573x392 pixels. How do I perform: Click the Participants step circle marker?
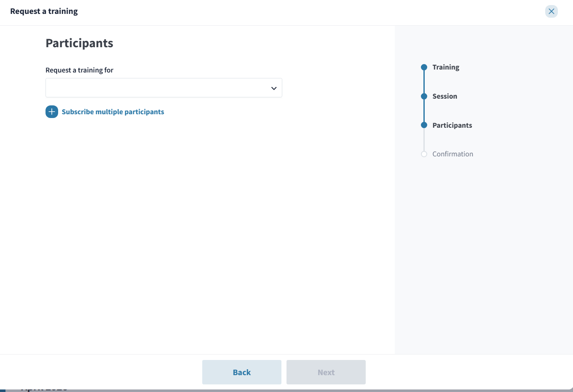(x=424, y=125)
